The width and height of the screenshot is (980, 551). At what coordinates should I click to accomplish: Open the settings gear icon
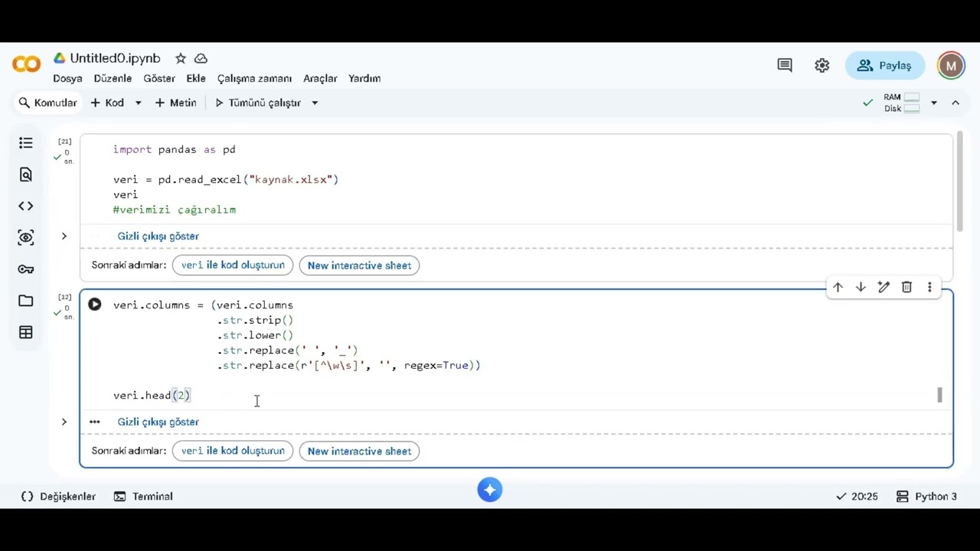click(x=822, y=66)
